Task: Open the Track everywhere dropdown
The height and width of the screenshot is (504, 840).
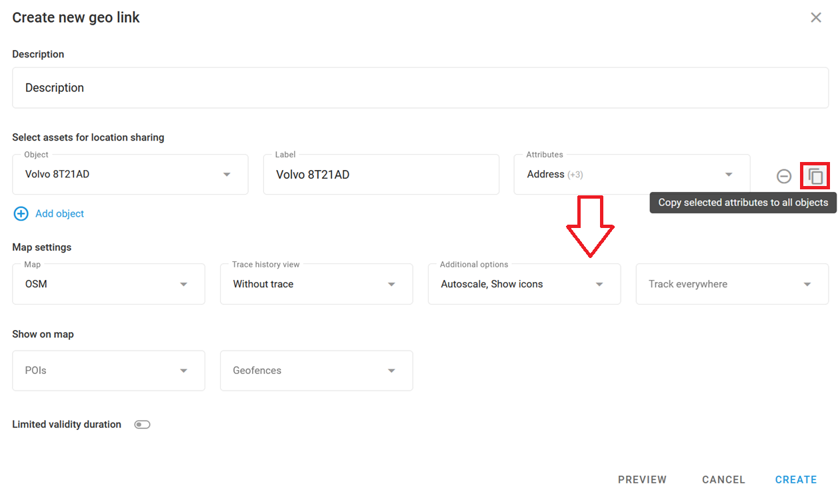Action: pos(731,284)
